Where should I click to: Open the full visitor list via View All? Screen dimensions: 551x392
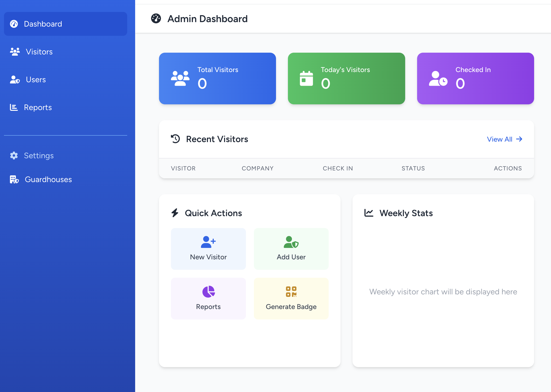tap(504, 139)
